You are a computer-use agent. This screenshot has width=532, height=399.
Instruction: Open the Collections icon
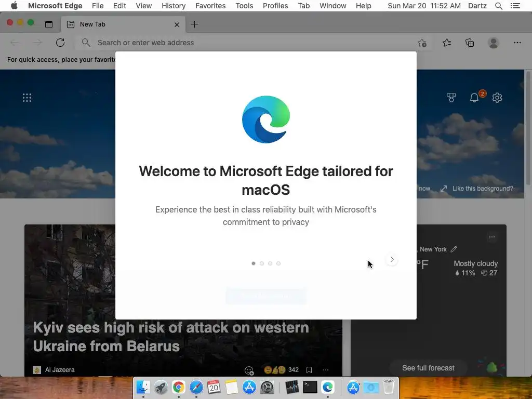470,43
